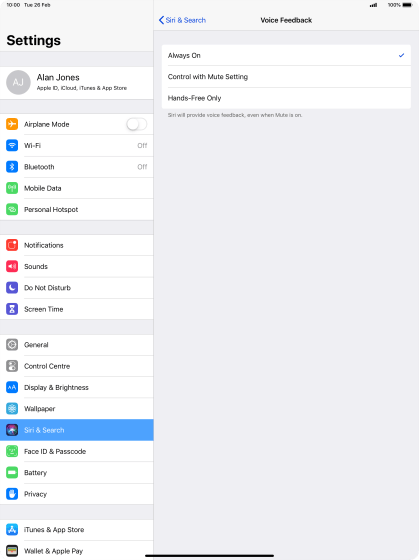419x560 pixels.
Task: Choose Control with Mute Setting
Action: point(286,77)
